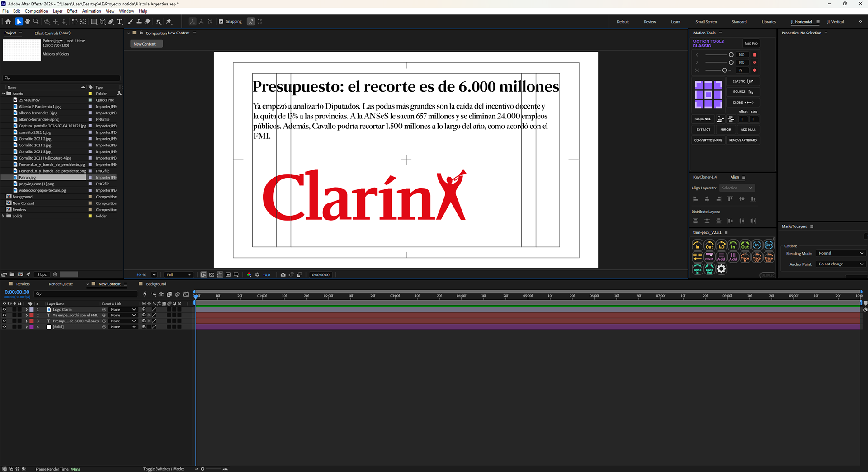Image resolution: width=868 pixels, height=472 pixels.
Task: Open the Anchor Point Do not change dropdown
Action: [840, 264]
